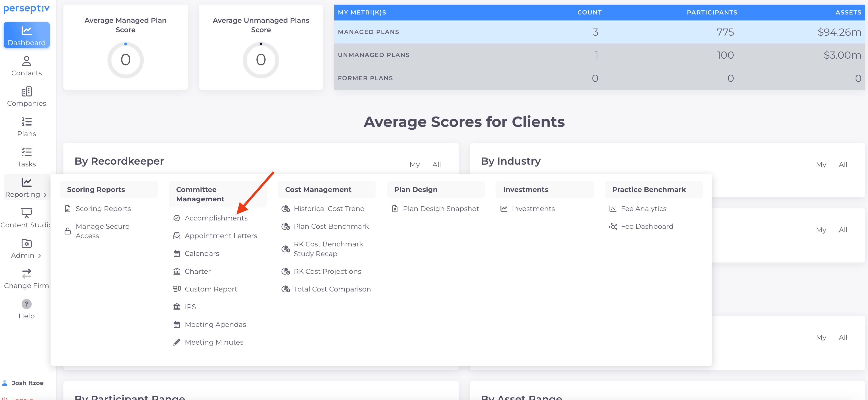Image resolution: width=868 pixels, height=400 pixels.
Task: Click the Dashboard chart icon
Action: 26,31
